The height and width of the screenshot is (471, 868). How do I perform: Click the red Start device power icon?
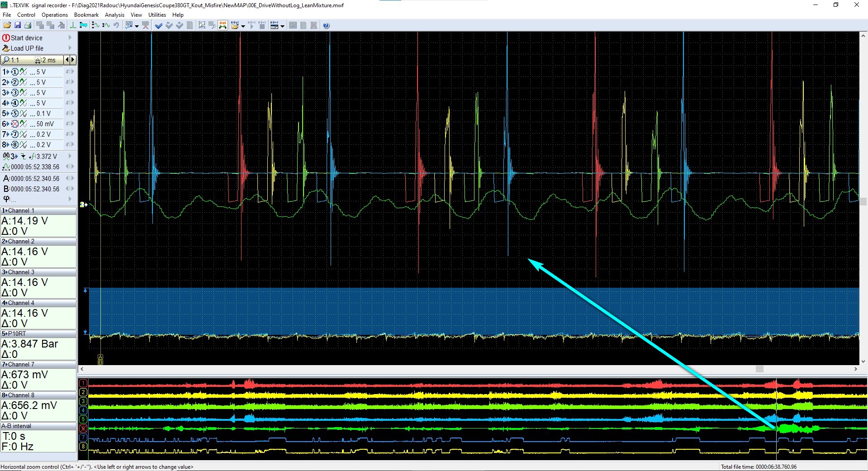click(x=6, y=38)
